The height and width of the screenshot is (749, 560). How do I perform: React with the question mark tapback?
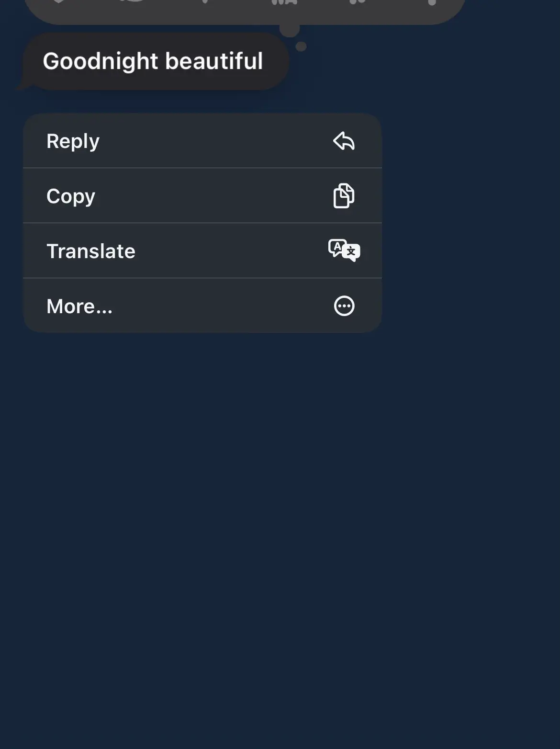431,3
